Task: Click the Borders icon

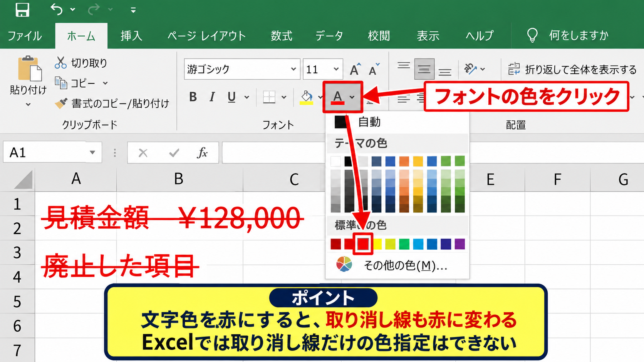Action: coord(269,97)
